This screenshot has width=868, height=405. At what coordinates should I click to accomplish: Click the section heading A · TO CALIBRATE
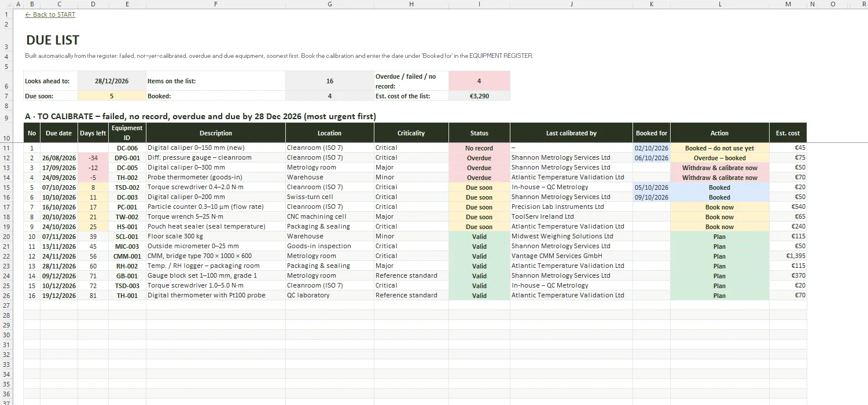201,116
